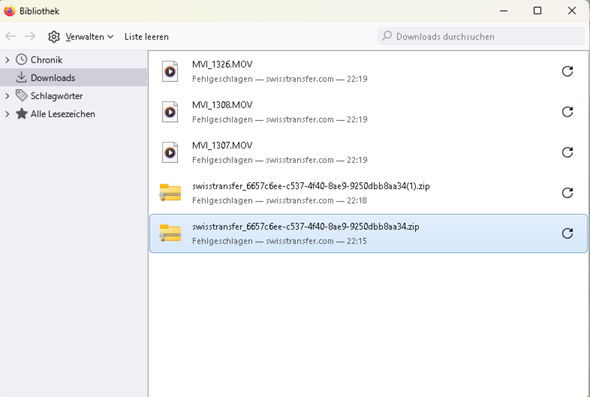Click the download arrow icon in the sidebar
Image resolution: width=590 pixels, height=397 pixels.
tap(21, 77)
